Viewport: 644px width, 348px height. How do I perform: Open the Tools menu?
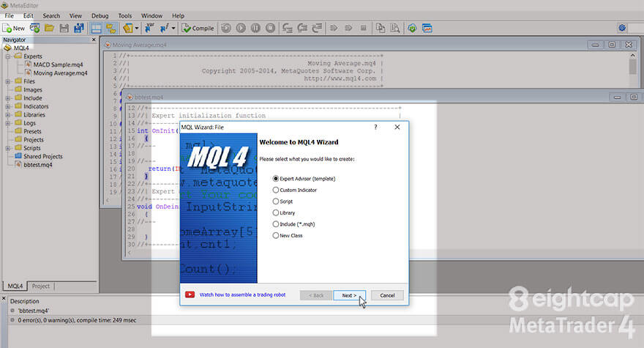[x=125, y=15]
